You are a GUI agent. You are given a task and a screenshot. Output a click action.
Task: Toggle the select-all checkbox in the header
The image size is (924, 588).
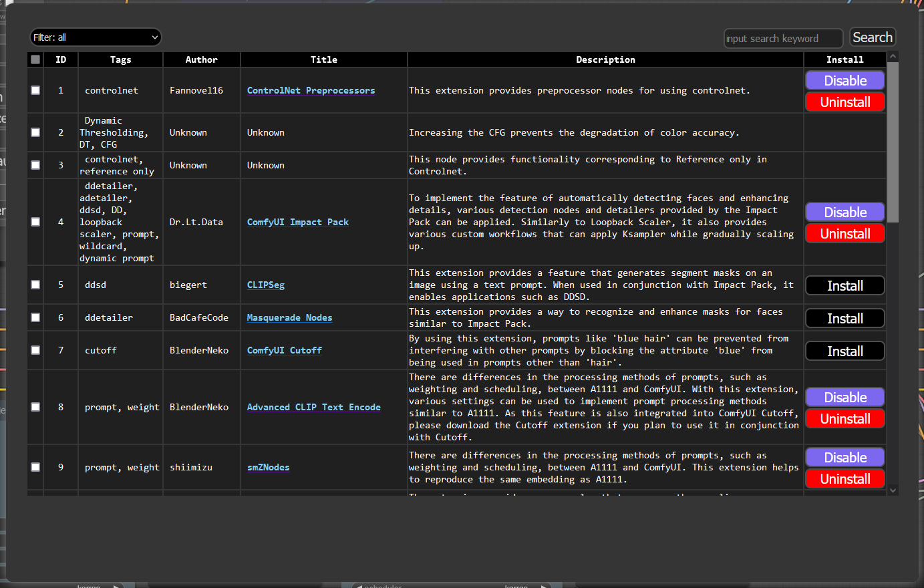pyautogui.click(x=35, y=59)
